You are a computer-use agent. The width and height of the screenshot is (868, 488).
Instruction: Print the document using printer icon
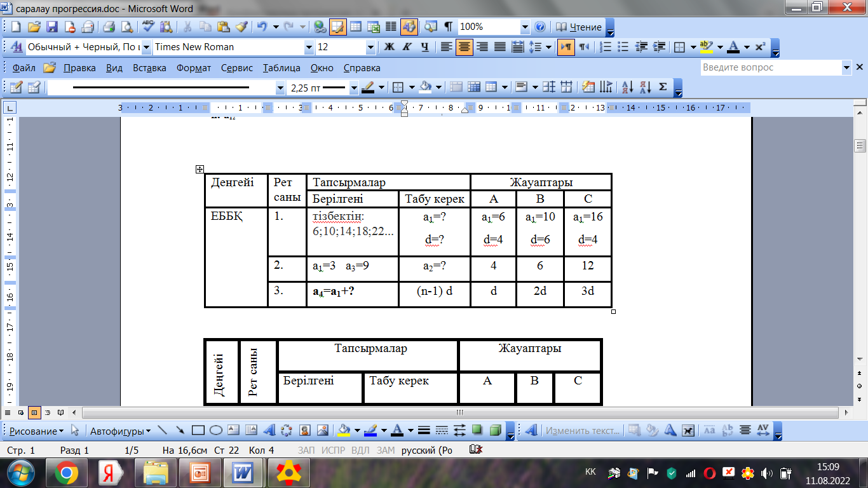(109, 27)
